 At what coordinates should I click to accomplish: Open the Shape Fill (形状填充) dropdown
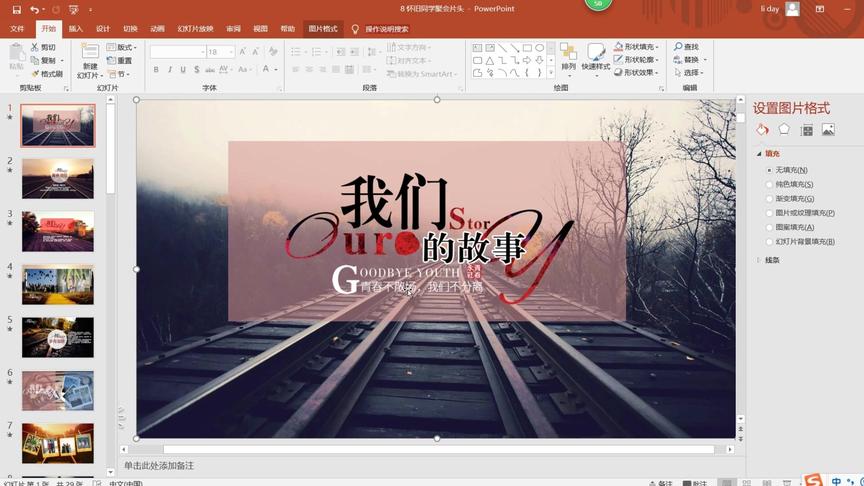636,47
